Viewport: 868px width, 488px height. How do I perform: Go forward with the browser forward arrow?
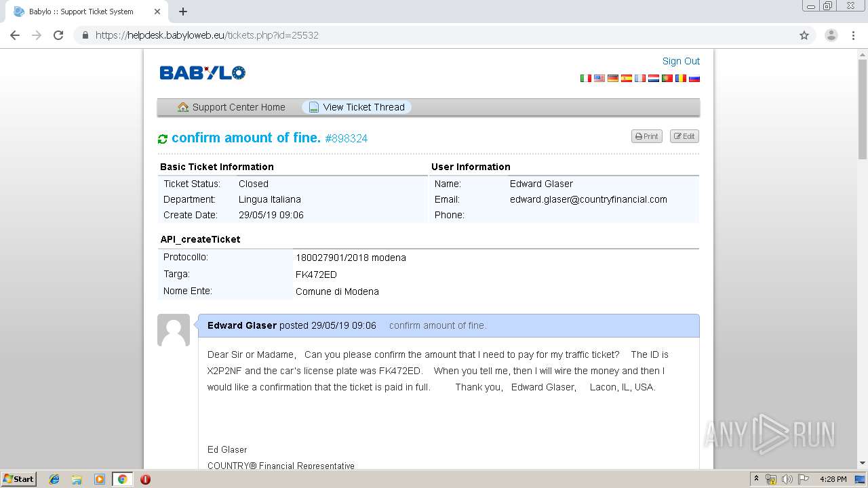click(x=37, y=35)
